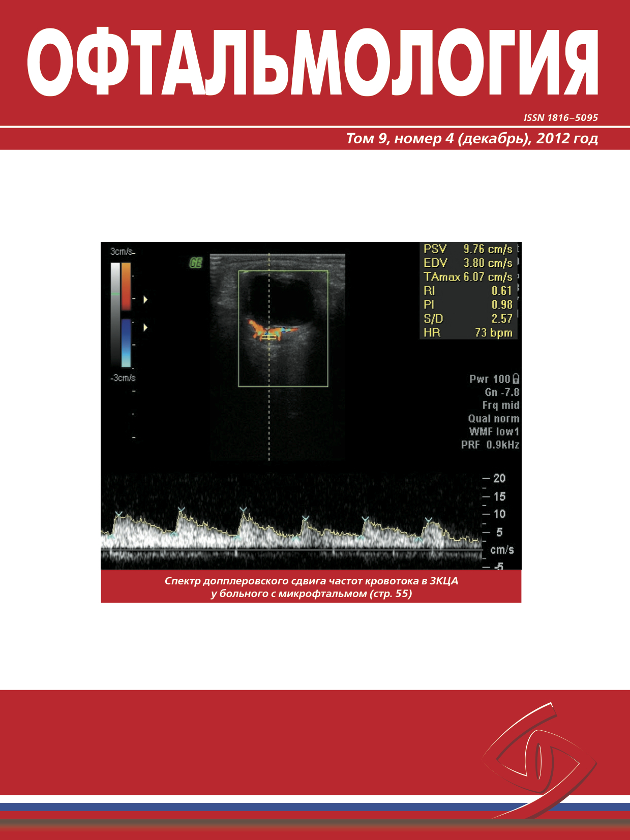This screenshot has width=630, height=840.
Task: Click the 'Gn -7.8' setting
Action: coord(502,392)
